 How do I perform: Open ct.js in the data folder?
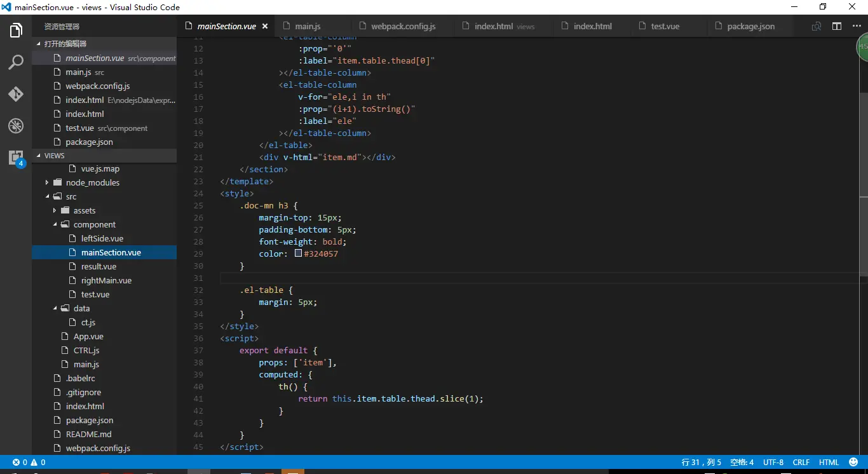click(x=104, y=322)
